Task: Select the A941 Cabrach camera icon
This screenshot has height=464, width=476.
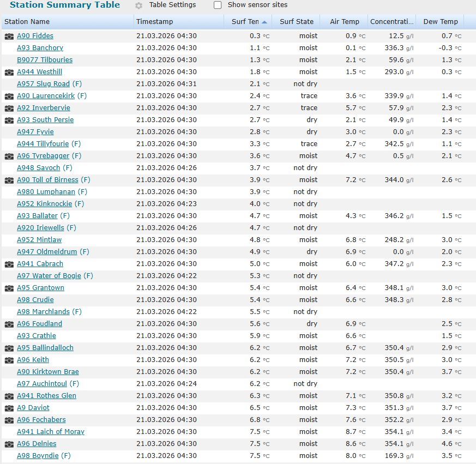Action: pos(9,263)
